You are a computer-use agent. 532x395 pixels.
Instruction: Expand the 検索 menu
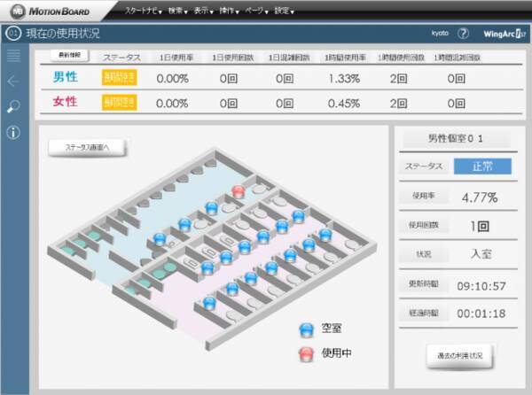(180, 11)
